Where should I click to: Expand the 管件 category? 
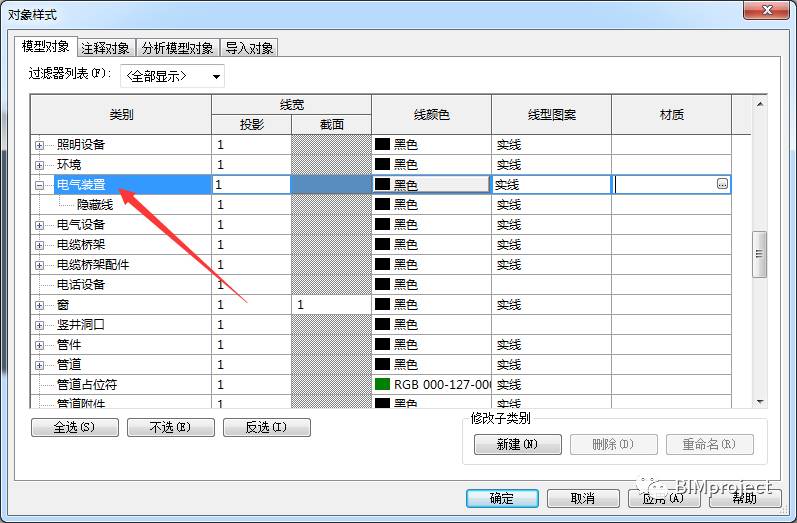(x=39, y=345)
